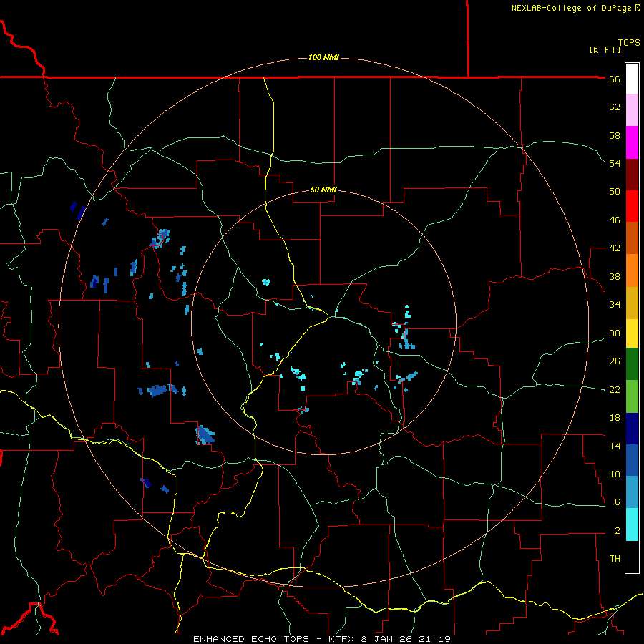This screenshot has height=644, width=644.
Task: Click the legend value "54"
Action: [615, 163]
